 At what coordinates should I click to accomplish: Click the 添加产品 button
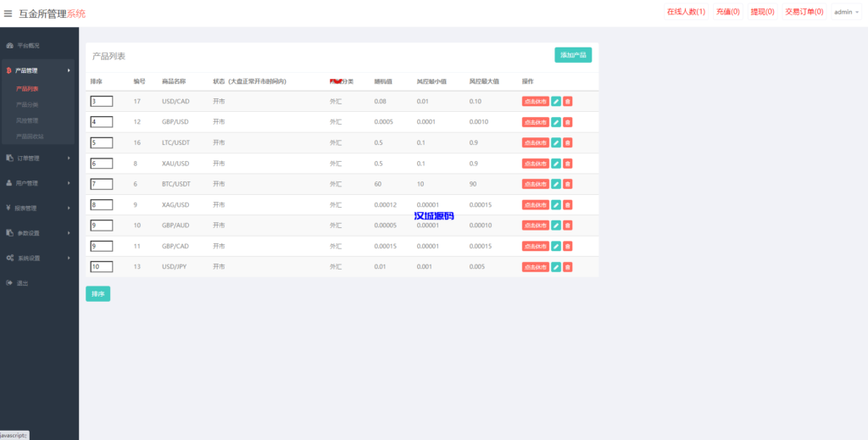(573, 55)
